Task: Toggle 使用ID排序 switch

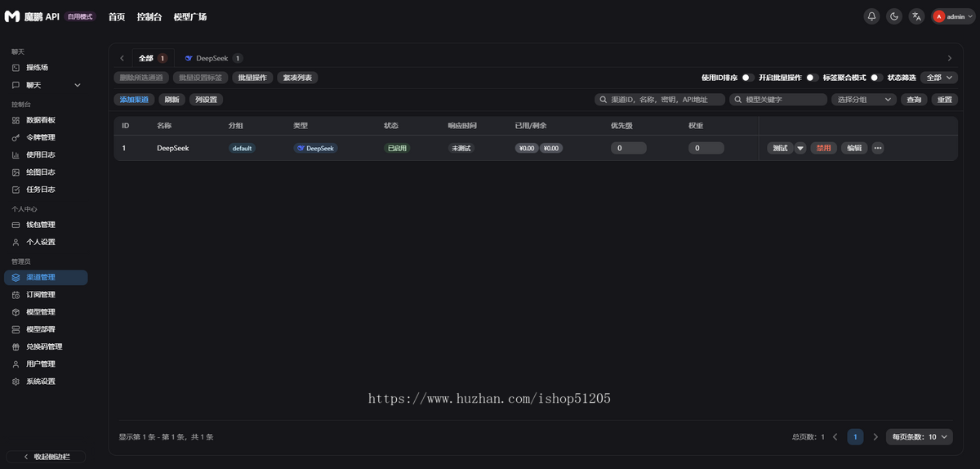Action: pyautogui.click(x=746, y=78)
